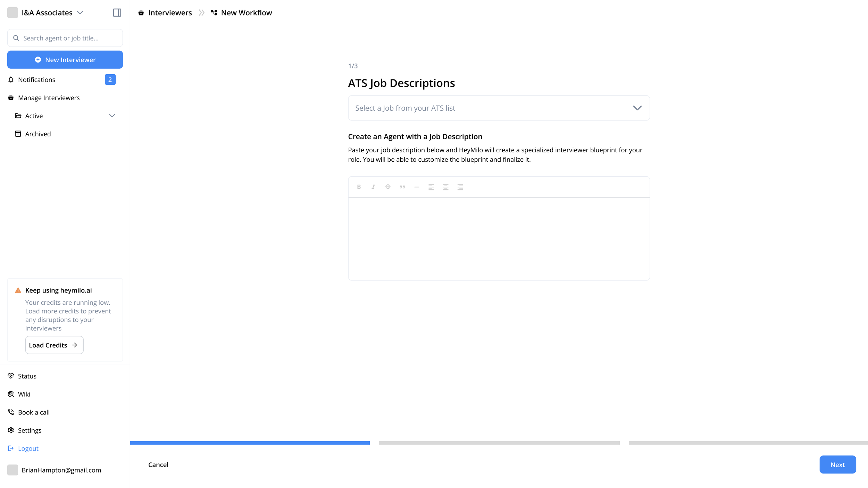The width and height of the screenshot is (868, 488).
Task: Center align text in editor
Action: 445,187
